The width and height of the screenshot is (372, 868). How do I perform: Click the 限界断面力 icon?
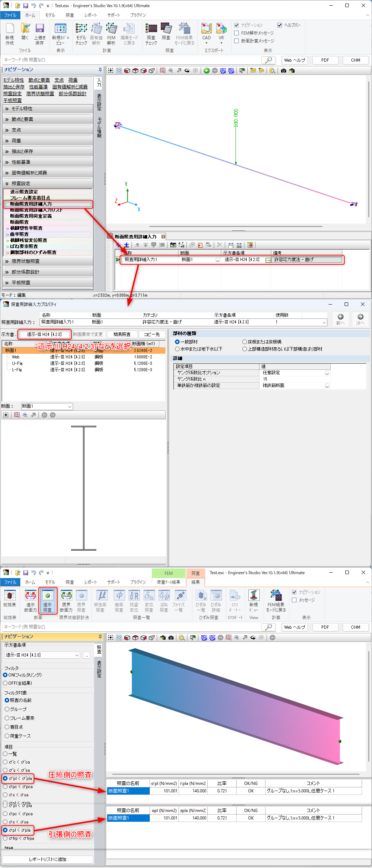(66, 601)
